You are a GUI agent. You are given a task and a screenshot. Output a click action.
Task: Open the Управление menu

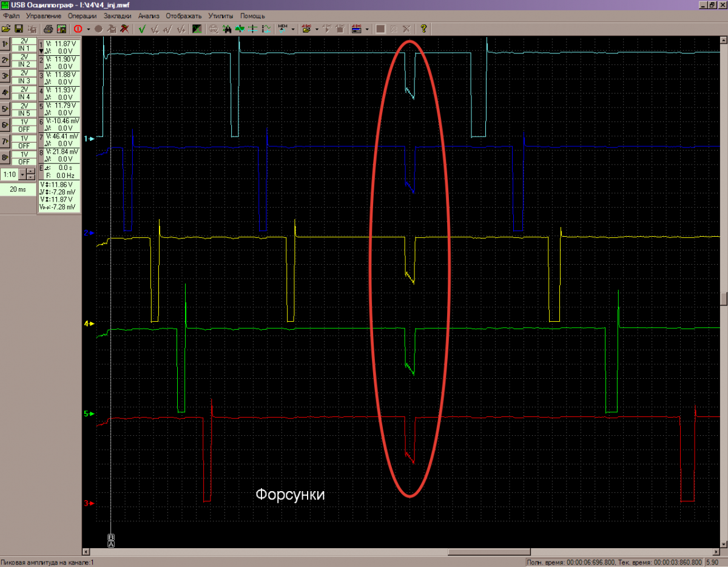44,15
